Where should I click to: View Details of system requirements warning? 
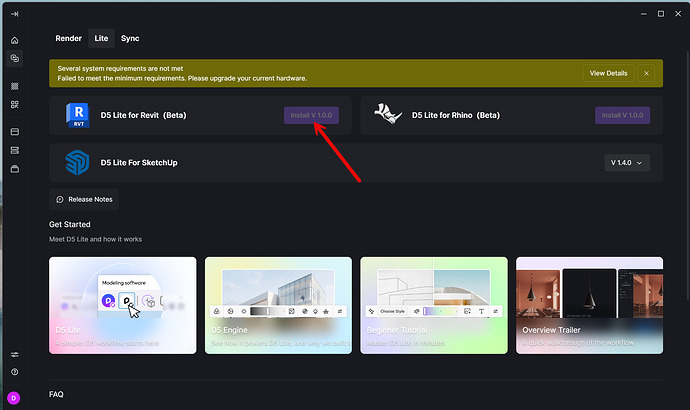coord(608,73)
